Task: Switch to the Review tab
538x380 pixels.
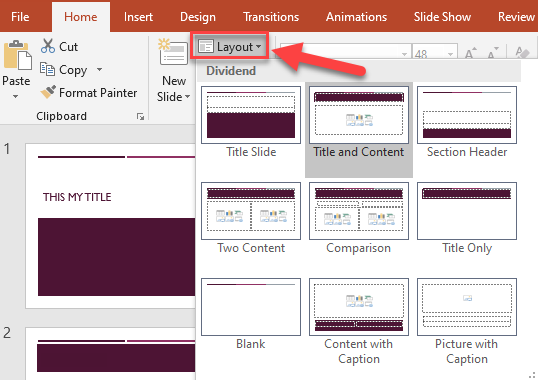Action: click(516, 17)
